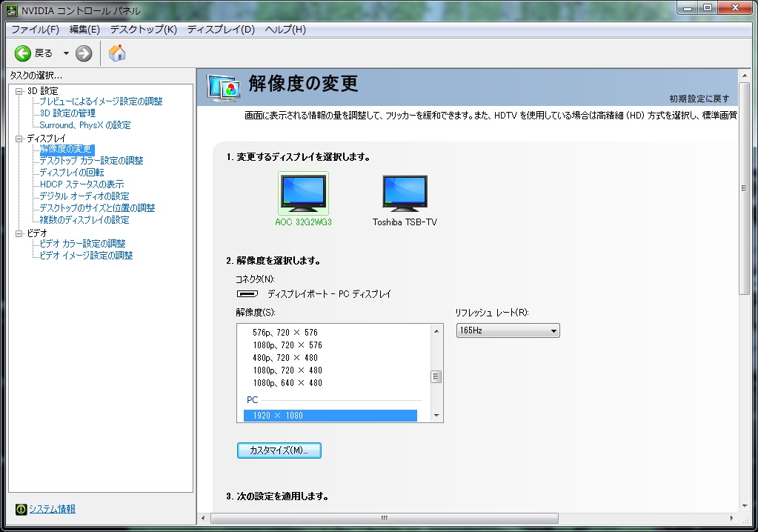Select resolution 1080p、720 × 576
The height and width of the screenshot is (532, 758).
[x=287, y=345]
